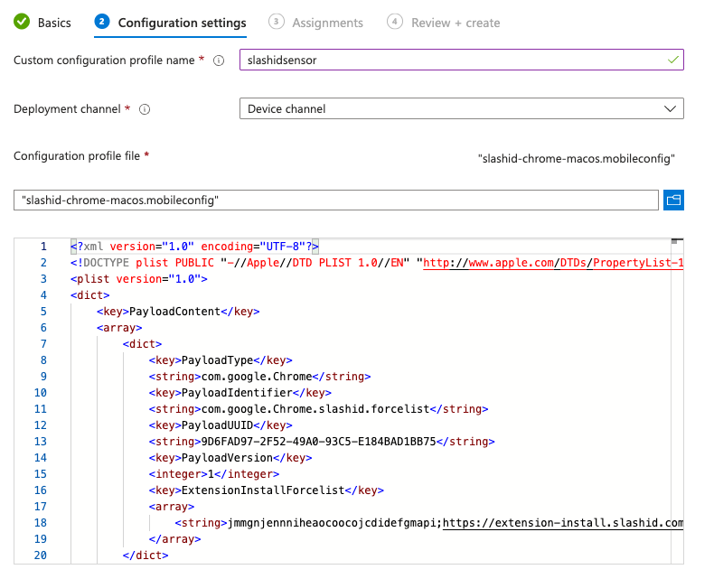Viewport: 714px width, 588px height.
Task: Show info for Deployment channel
Action: pyautogui.click(x=145, y=109)
